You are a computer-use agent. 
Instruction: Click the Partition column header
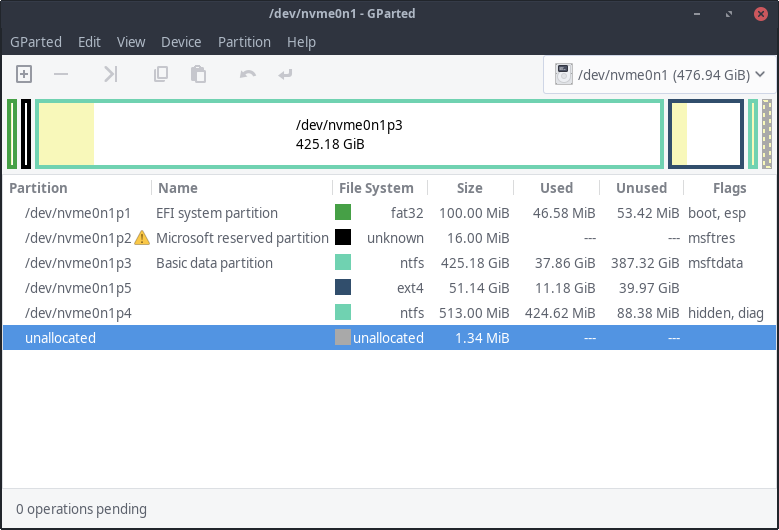pos(38,188)
